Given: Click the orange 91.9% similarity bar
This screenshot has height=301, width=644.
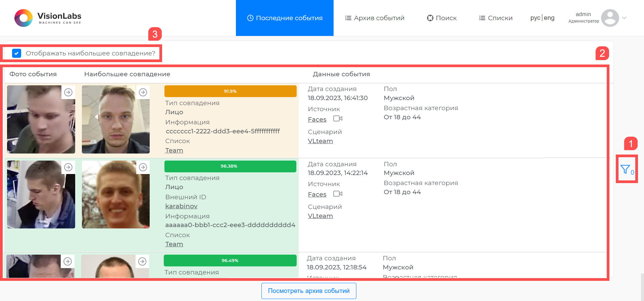Looking at the screenshot, I should [x=231, y=91].
